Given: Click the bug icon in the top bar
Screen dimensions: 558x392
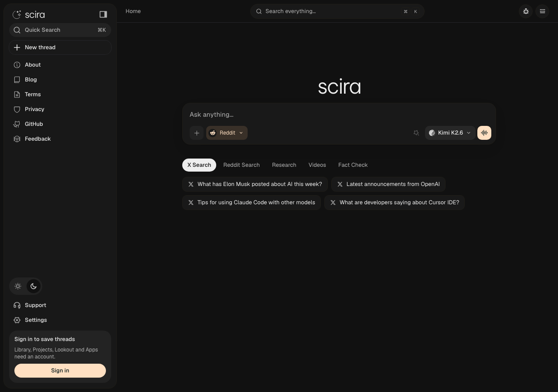Looking at the screenshot, I should [x=526, y=11].
